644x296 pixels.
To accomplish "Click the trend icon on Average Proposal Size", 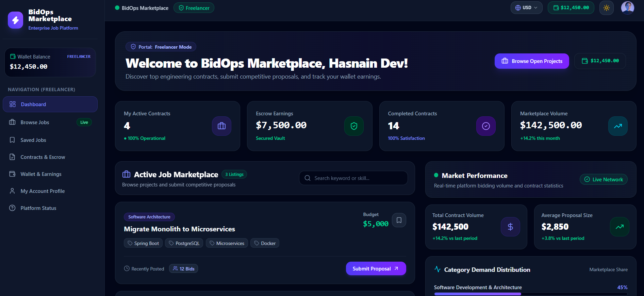I will tap(620, 227).
